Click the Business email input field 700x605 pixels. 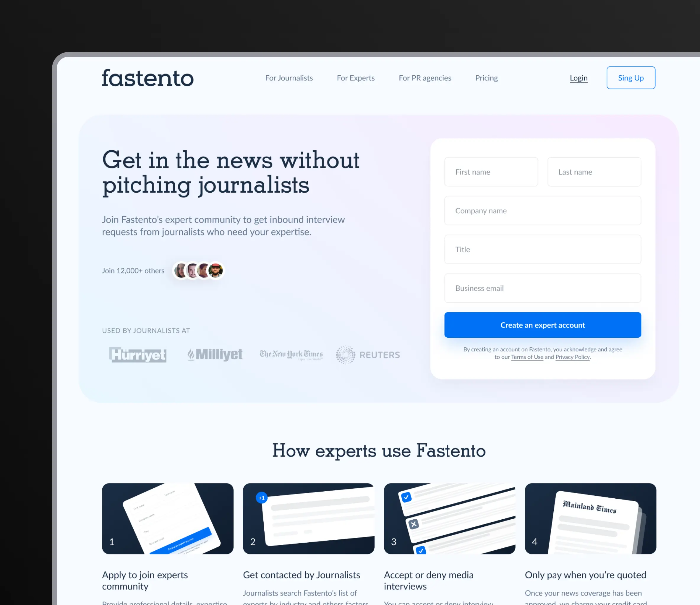tap(543, 288)
